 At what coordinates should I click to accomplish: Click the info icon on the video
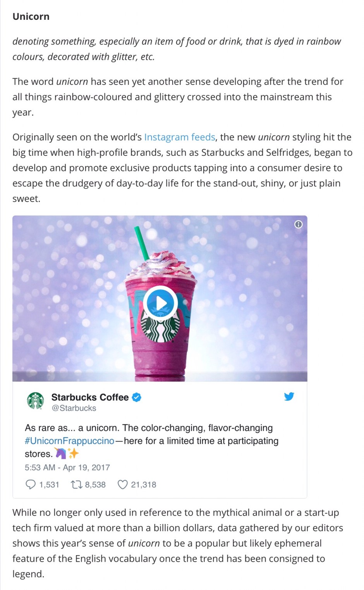pos(298,224)
